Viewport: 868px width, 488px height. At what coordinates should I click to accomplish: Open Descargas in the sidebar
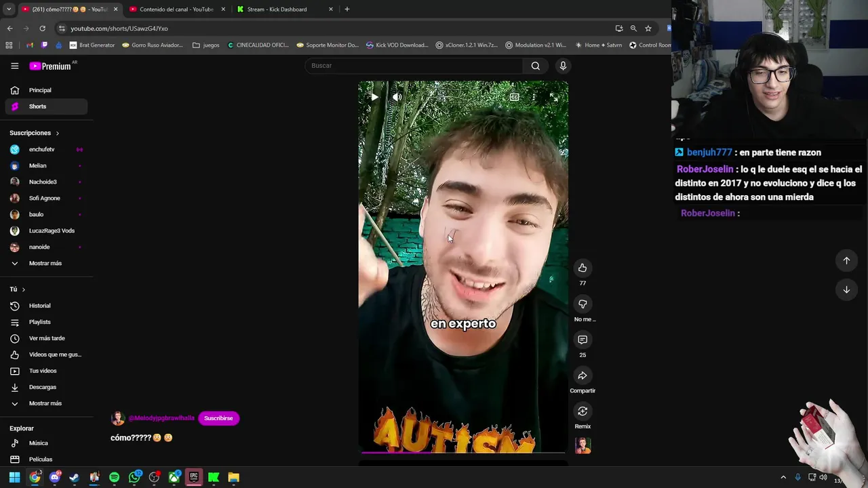[46, 387]
